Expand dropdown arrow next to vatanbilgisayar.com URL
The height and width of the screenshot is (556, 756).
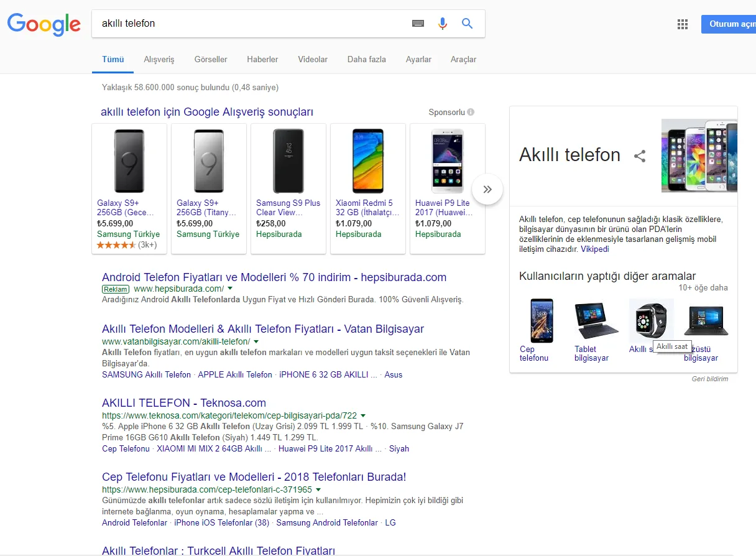(x=256, y=342)
